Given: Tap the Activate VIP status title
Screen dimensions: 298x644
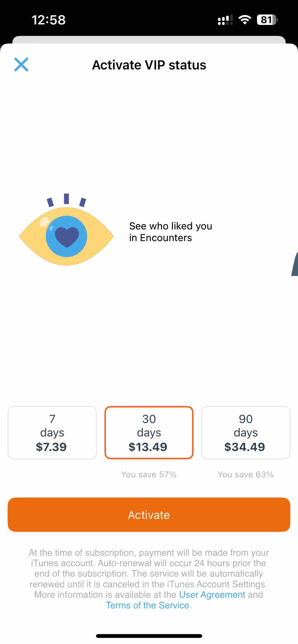Looking at the screenshot, I should tap(149, 65).
